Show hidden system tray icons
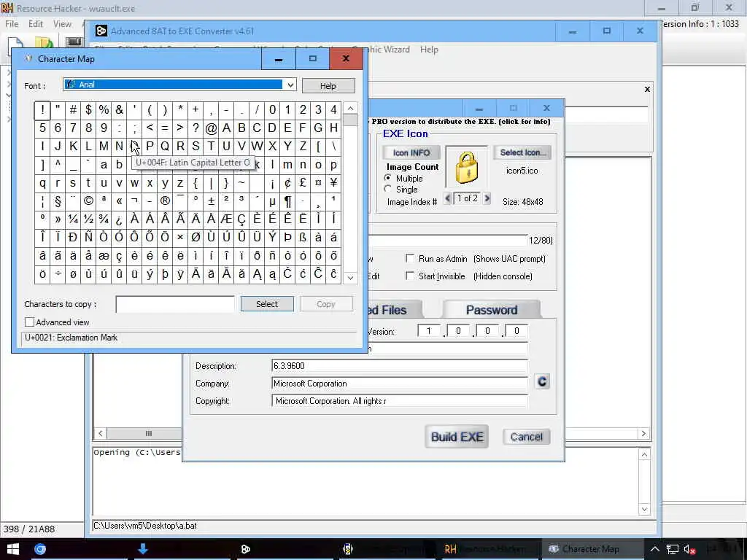747x560 pixels. point(655,550)
